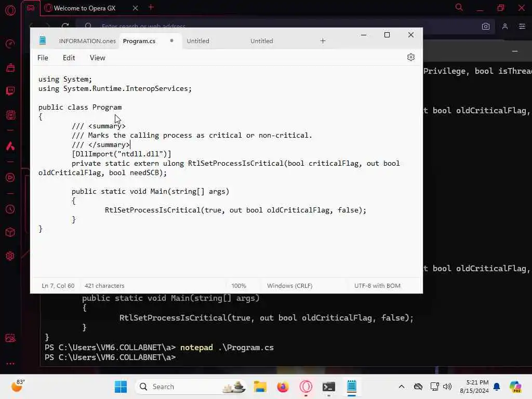This screenshot has width=532, height=399.
Task: Open Copilot preview icon in the taskbar
Action: (x=516, y=387)
